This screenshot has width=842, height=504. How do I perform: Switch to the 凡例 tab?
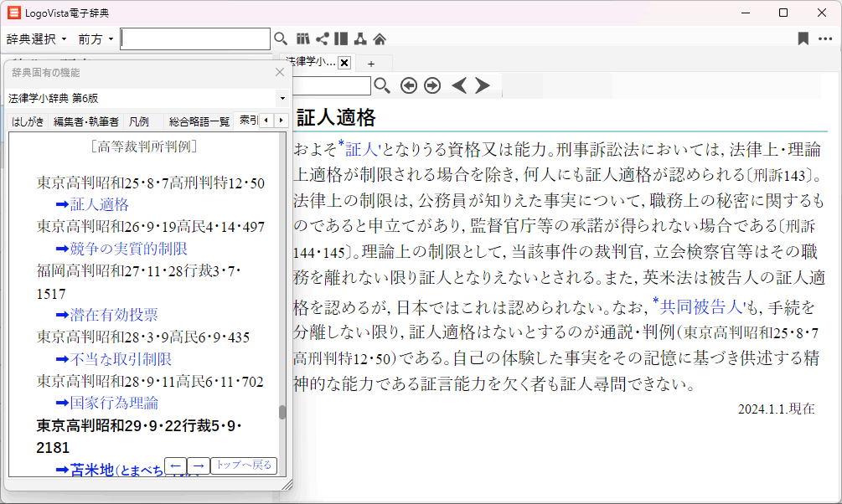[x=139, y=121]
